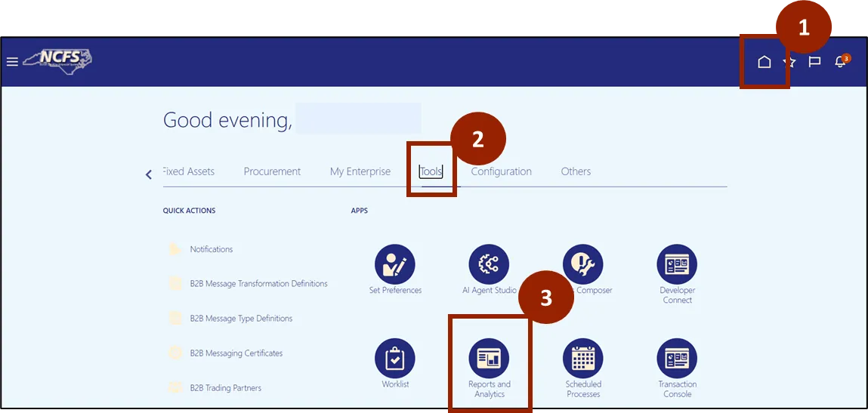Viewport: 868px width, 413px height.
Task: Launch AI Agent Studio app
Action: [489, 264]
